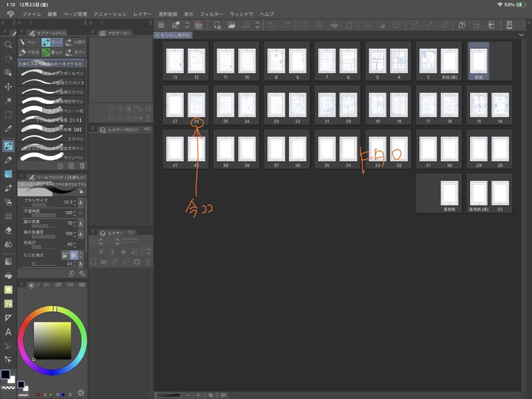The width and height of the screenshot is (532, 399).
Task: Open sub tool detail wrench icon
Action: click(x=82, y=274)
